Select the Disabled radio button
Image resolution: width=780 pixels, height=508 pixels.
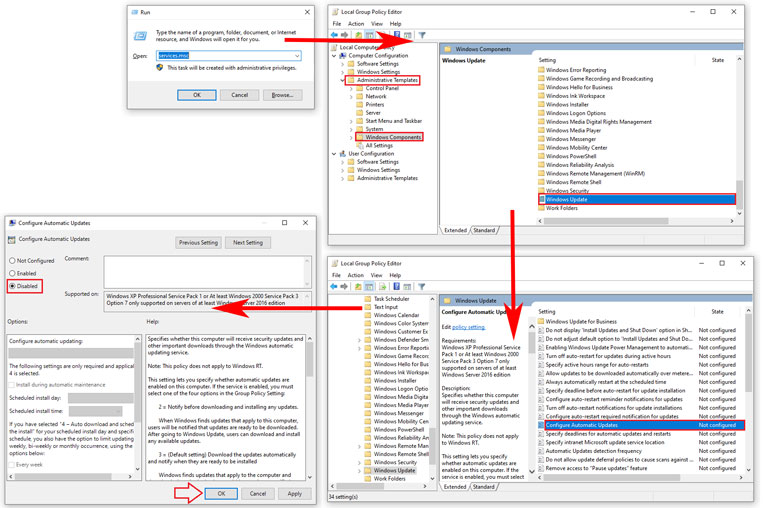(12, 286)
